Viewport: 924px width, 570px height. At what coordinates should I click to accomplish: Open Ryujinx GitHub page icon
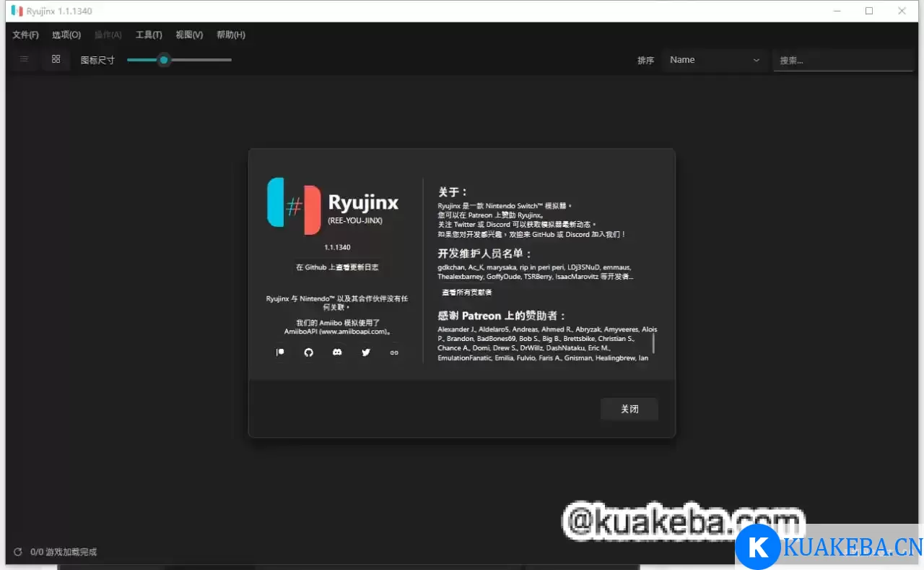[309, 353]
